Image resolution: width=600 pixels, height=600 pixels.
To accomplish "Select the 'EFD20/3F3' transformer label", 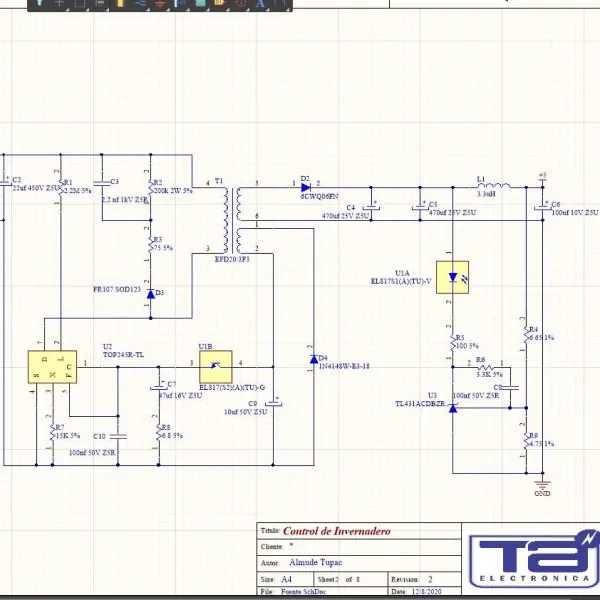I will [232, 259].
